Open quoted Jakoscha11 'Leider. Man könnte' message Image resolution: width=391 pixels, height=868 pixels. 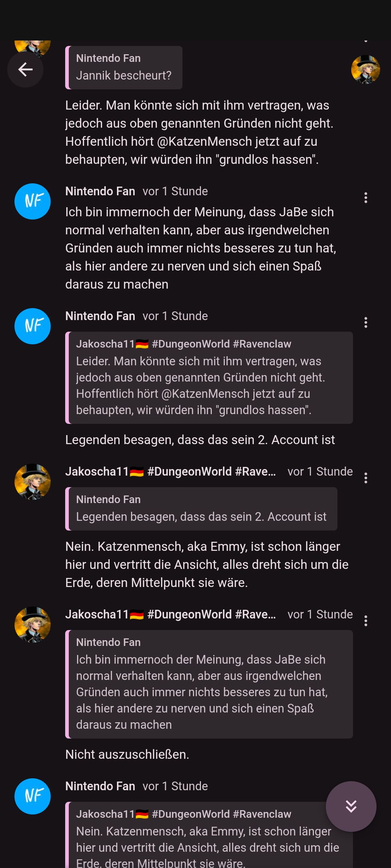point(209,378)
